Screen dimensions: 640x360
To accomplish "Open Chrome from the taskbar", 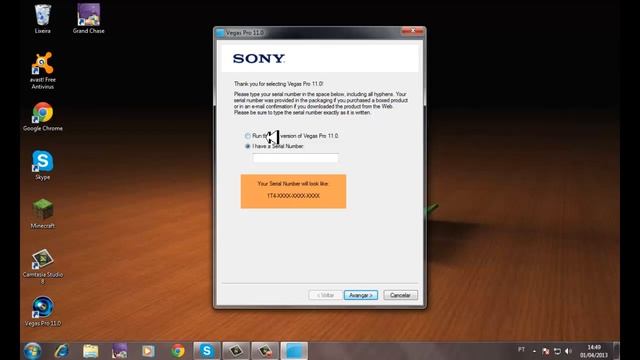I will (x=178, y=351).
